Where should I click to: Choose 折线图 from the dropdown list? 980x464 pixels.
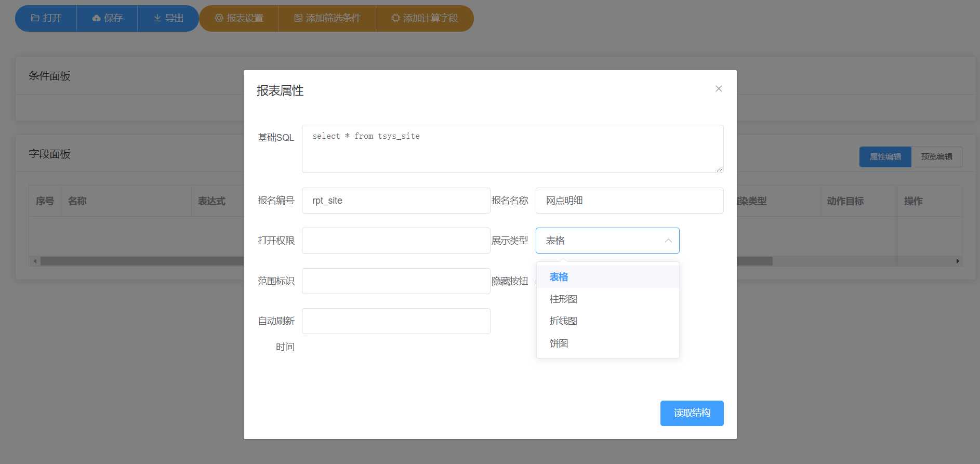[x=608, y=321]
